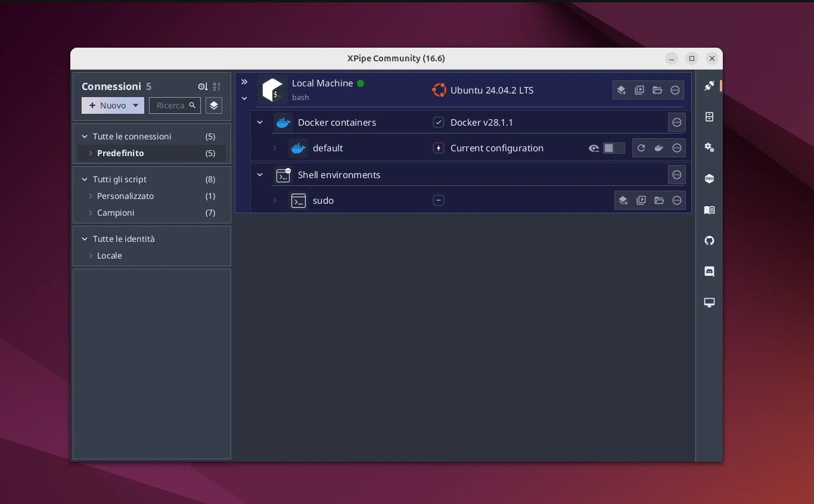
Task: Open the documentation book icon in sidebar
Action: click(x=709, y=210)
